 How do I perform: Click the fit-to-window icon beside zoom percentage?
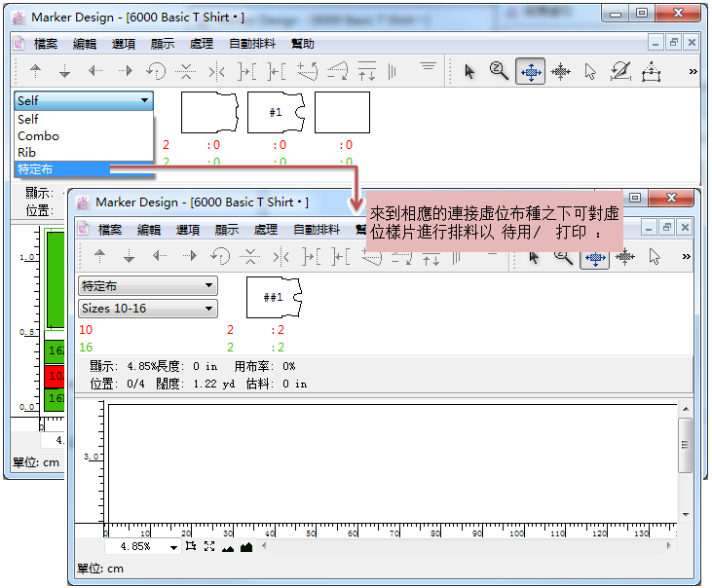tap(209, 547)
